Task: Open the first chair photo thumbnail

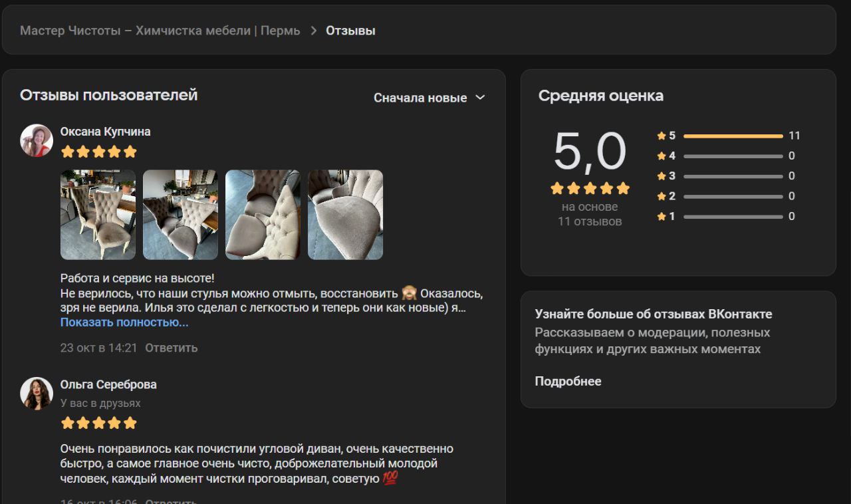Action: pos(98,214)
